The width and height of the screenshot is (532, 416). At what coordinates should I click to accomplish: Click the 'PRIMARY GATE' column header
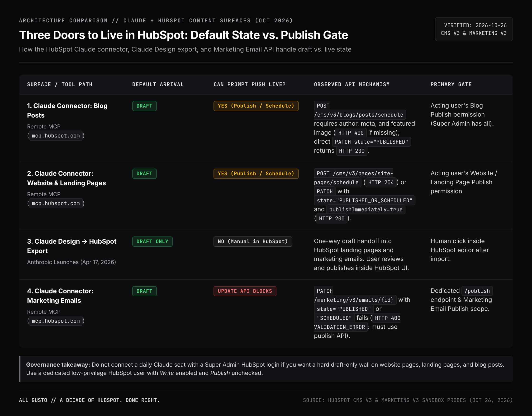pos(451,85)
